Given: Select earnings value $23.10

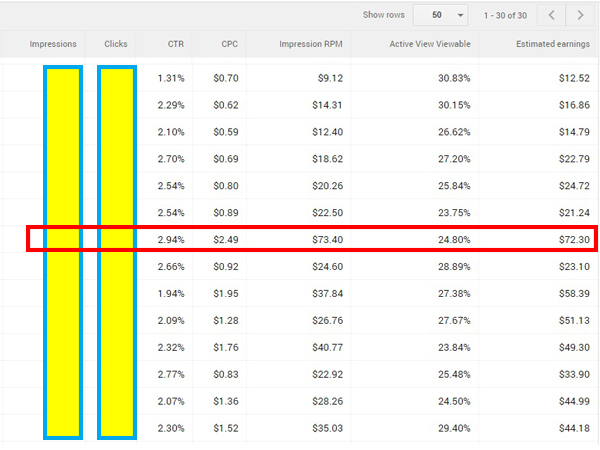Looking at the screenshot, I should (574, 267).
